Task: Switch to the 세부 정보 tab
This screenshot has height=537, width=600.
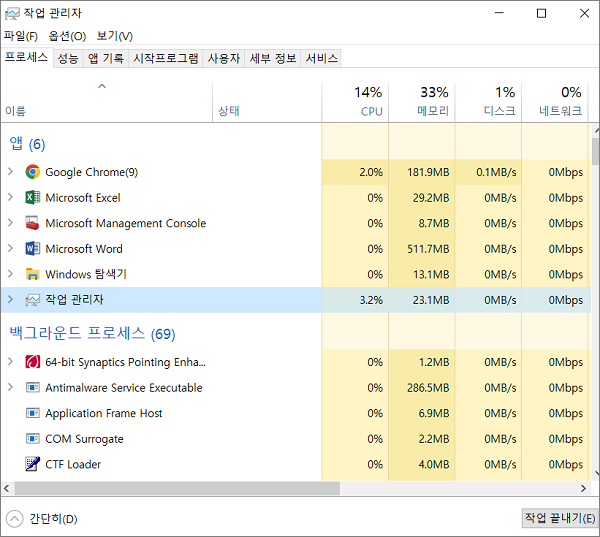Action: point(273,58)
